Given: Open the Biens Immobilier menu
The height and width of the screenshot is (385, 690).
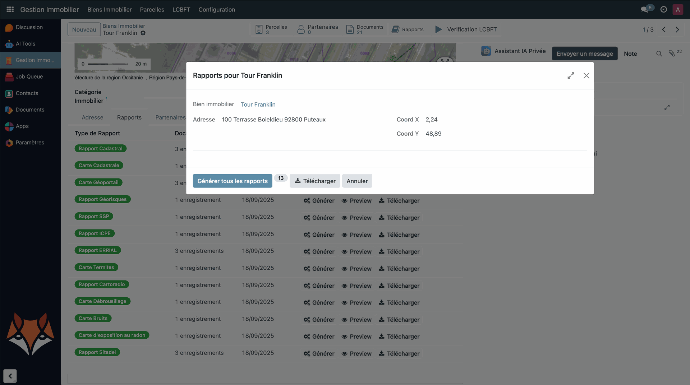Looking at the screenshot, I should pos(110,9).
